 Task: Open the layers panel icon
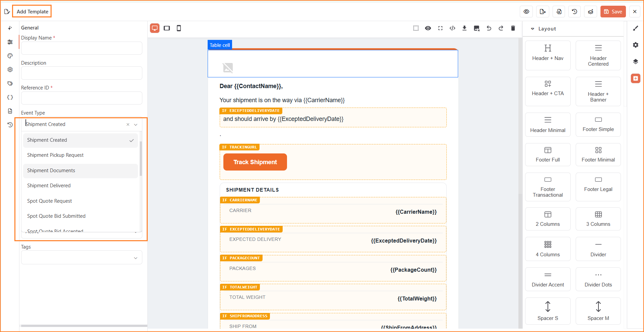tap(636, 62)
